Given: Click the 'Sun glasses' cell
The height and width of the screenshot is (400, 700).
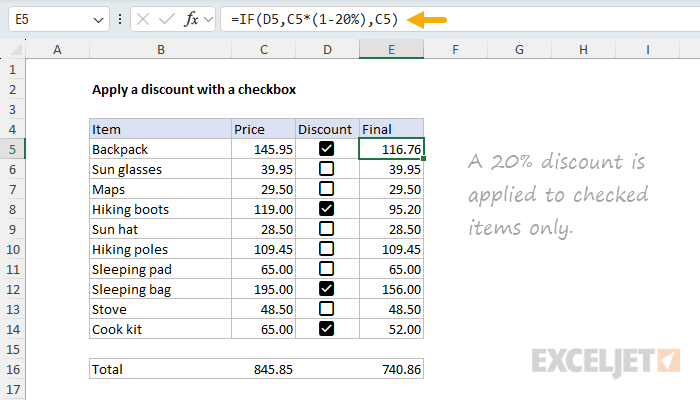Looking at the screenshot, I should 160,169.
